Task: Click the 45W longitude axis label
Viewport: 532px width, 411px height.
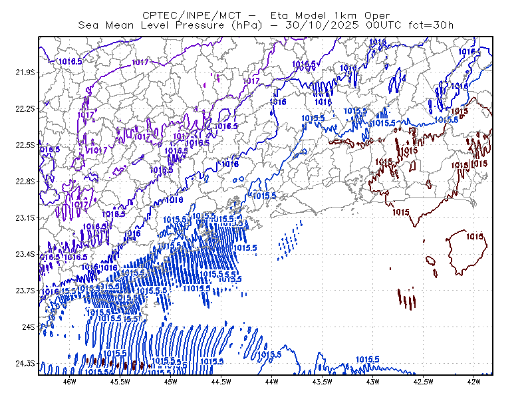Action: coord(170,382)
